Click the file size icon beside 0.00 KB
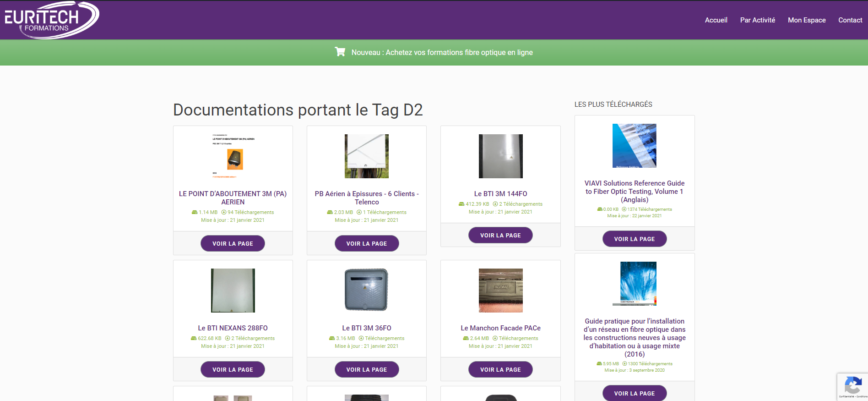868x401 pixels. 600,209
